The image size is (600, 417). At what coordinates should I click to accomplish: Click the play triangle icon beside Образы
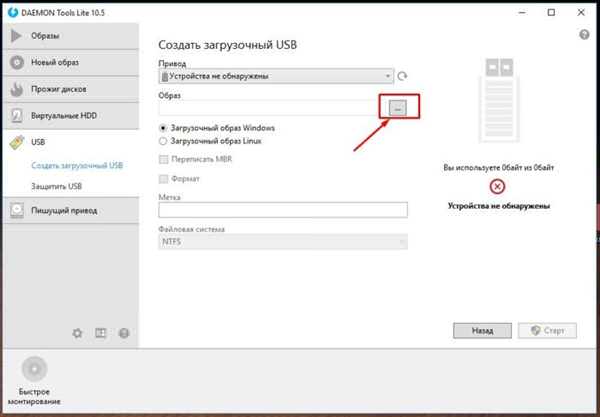pos(16,36)
